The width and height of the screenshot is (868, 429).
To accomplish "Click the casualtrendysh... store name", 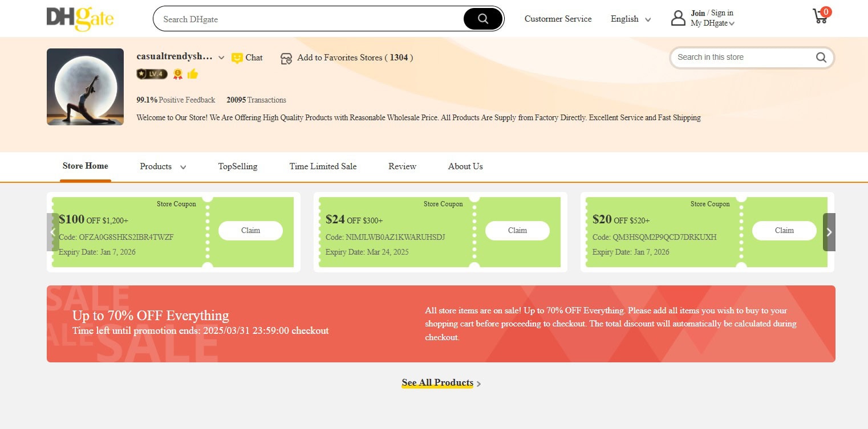I will coord(175,56).
